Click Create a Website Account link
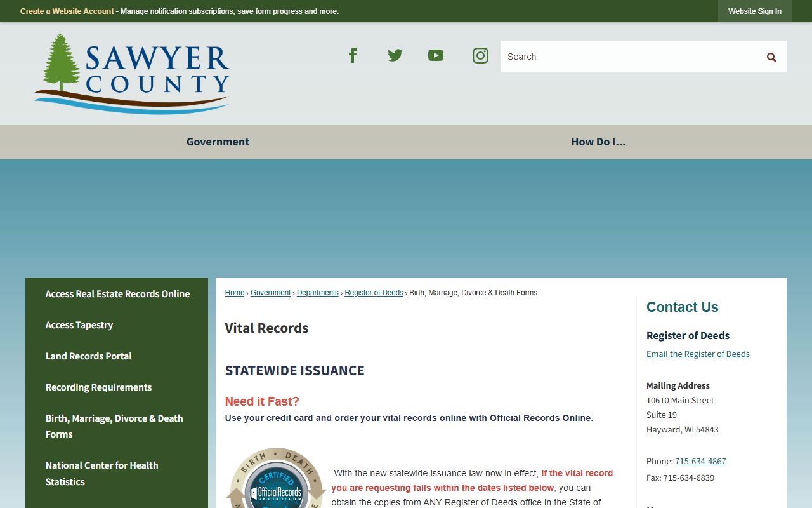 (67, 11)
